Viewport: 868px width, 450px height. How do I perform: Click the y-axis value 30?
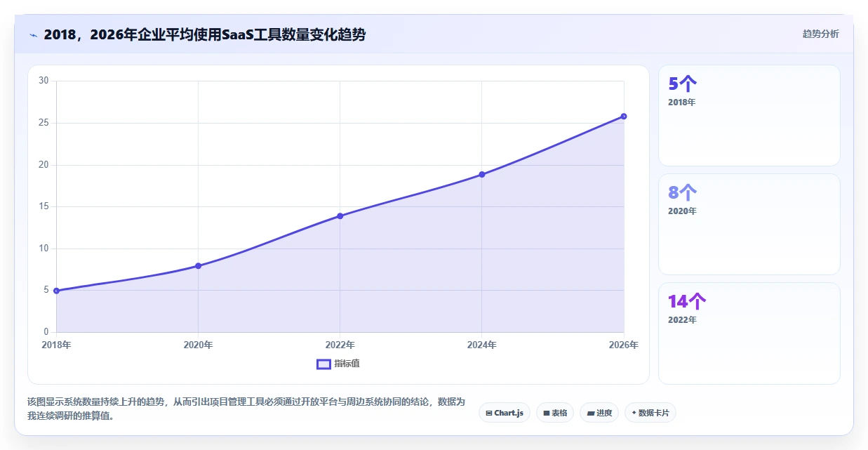44,81
